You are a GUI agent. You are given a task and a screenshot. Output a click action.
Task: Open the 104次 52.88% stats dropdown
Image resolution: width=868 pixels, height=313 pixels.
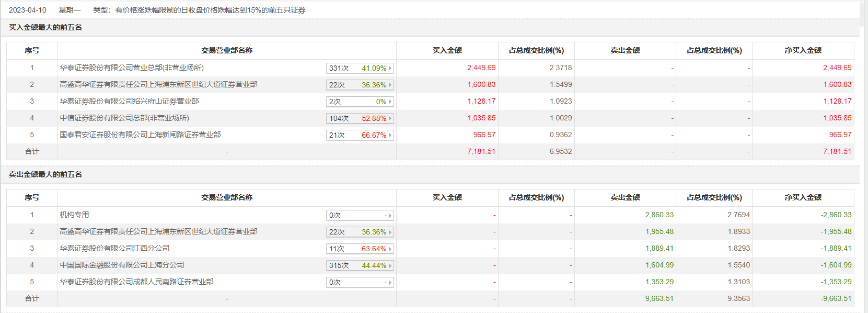click(x=360, y=118)
